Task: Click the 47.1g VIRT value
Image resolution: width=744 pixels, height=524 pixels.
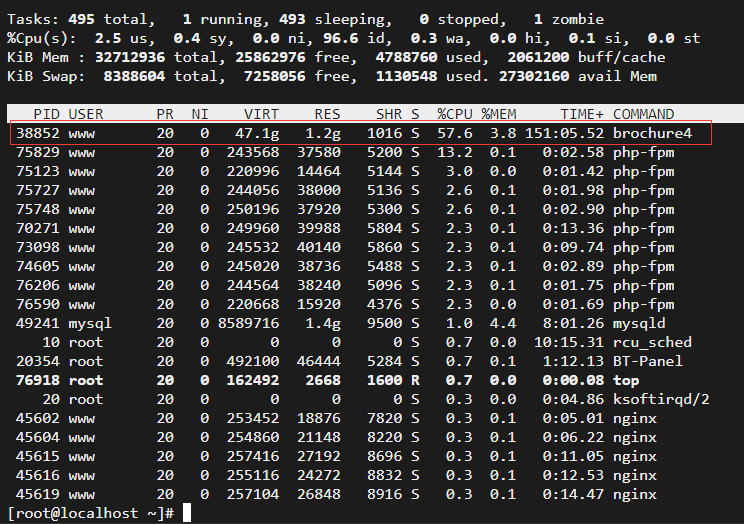Action: pos(257,134)
